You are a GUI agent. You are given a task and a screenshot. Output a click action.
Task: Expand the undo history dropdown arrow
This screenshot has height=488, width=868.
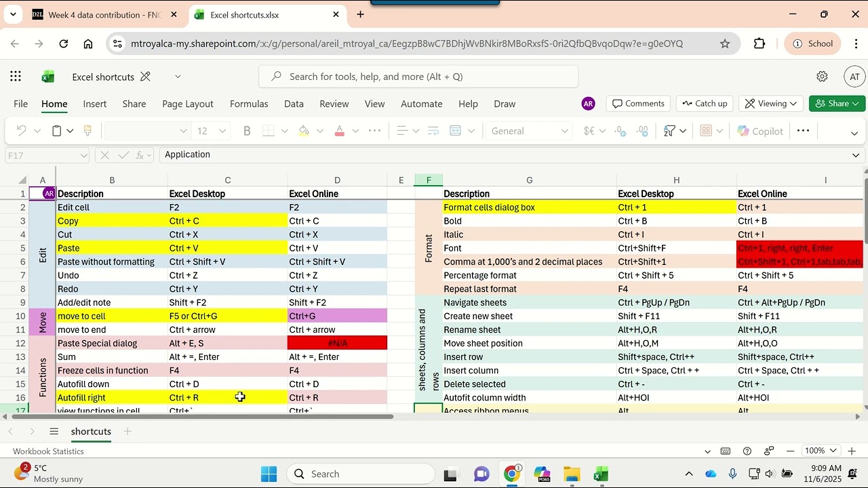tap(37, 131)
